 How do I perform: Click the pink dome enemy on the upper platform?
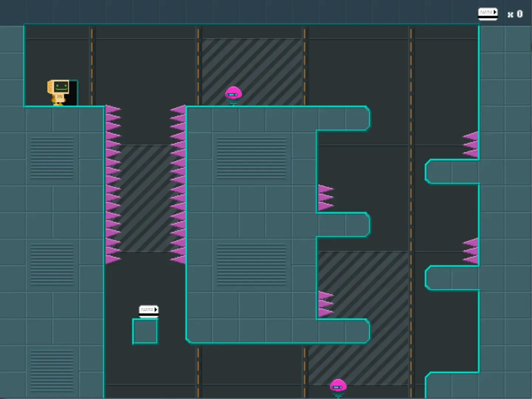tap(233, 95)
